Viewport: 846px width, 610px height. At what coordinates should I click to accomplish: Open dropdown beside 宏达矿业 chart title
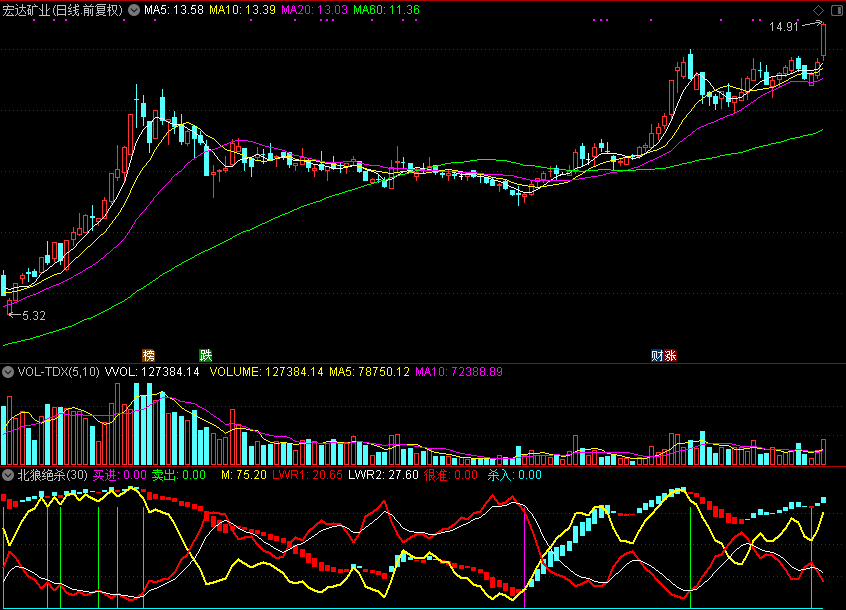tap(134, 10)
